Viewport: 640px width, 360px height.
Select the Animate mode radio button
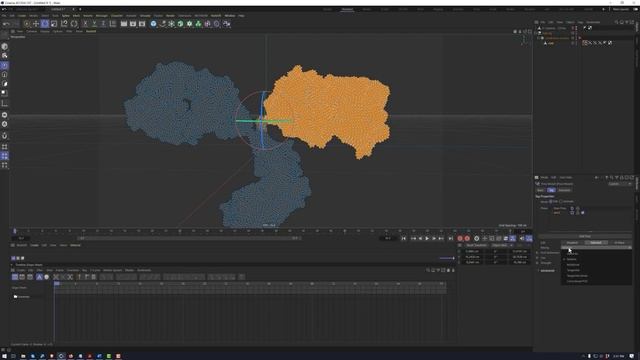click(561, 202)
